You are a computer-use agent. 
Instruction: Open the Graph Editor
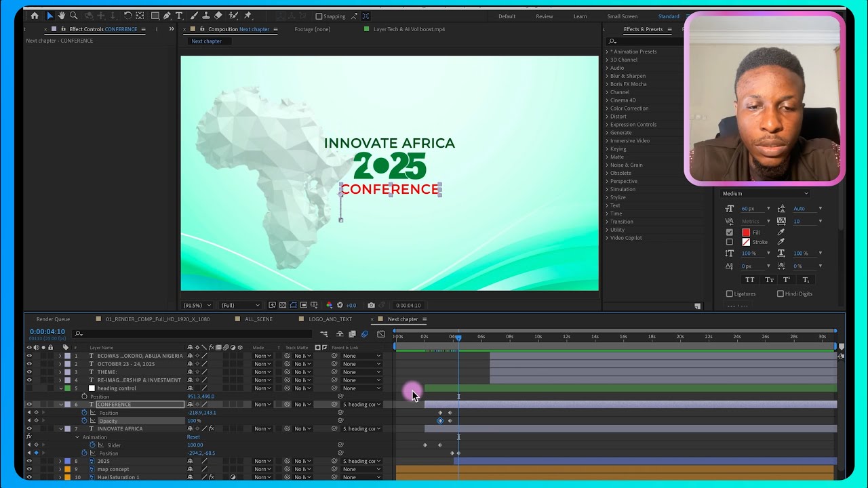tap(381, 333)
